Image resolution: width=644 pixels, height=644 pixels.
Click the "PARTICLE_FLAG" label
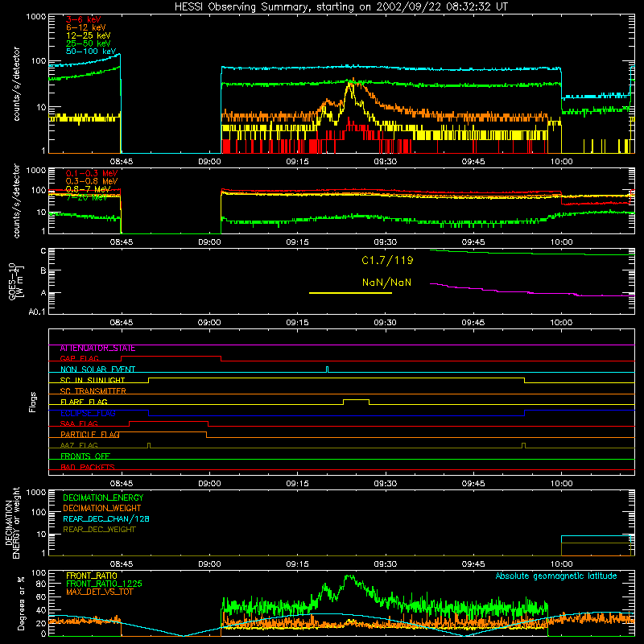(90, 435)
